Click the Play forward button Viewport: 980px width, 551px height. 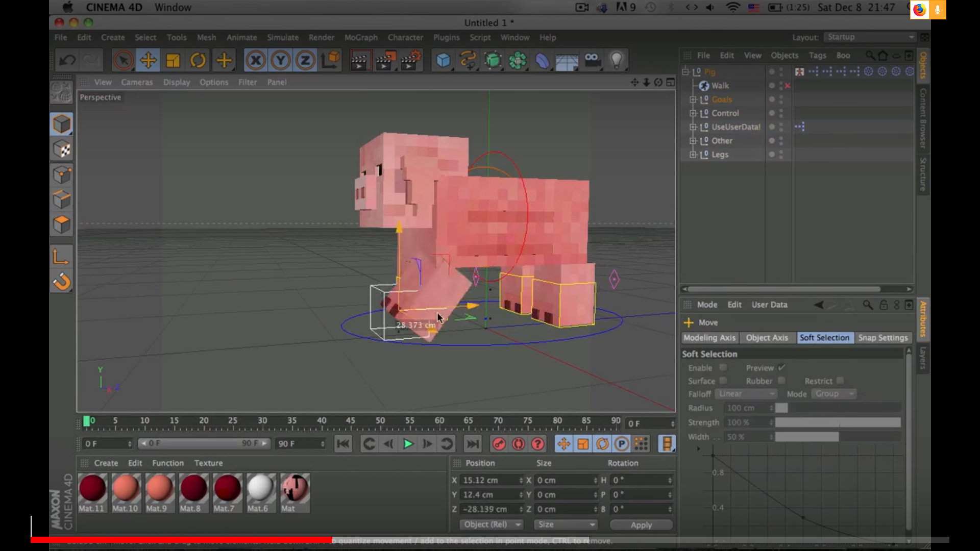[x=408, y=444]
